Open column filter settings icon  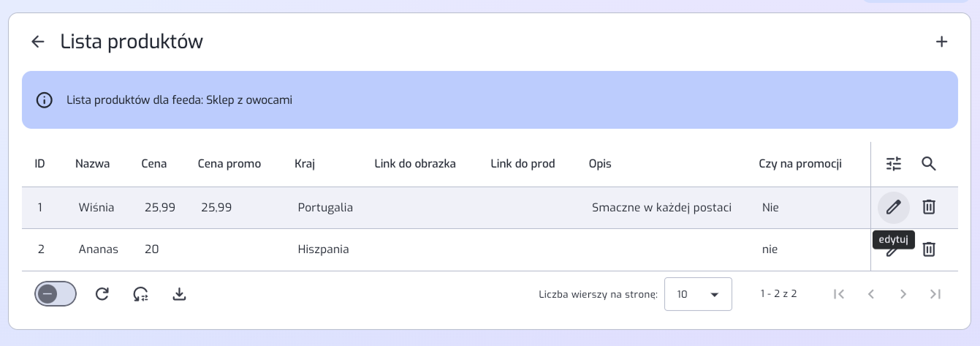point(894,164)
